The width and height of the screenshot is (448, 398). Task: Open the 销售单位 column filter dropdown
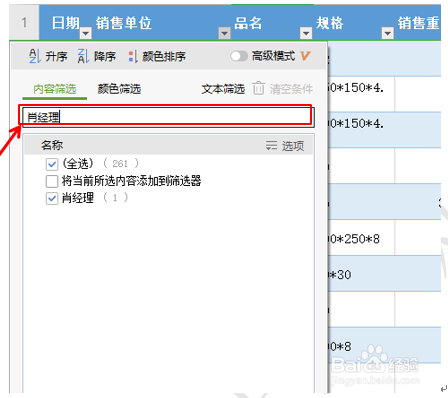(x=224, y=33)
